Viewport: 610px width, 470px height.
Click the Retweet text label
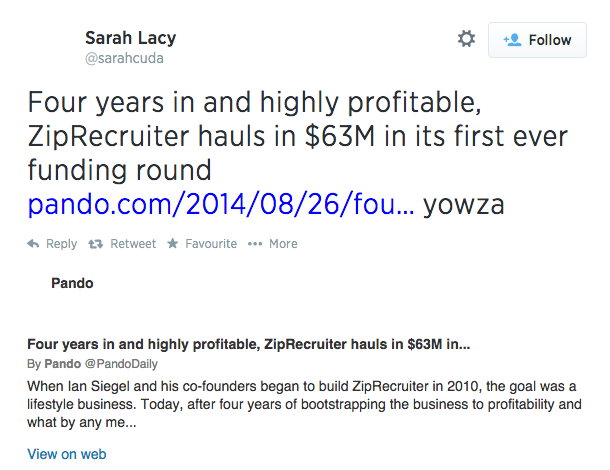pos(132,244)
